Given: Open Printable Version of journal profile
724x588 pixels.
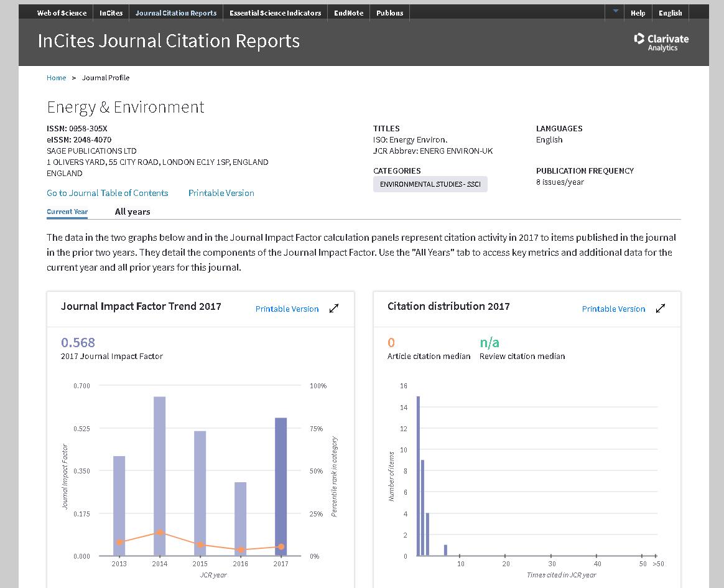Looking at the screenshot, I should tap(221, 193).
